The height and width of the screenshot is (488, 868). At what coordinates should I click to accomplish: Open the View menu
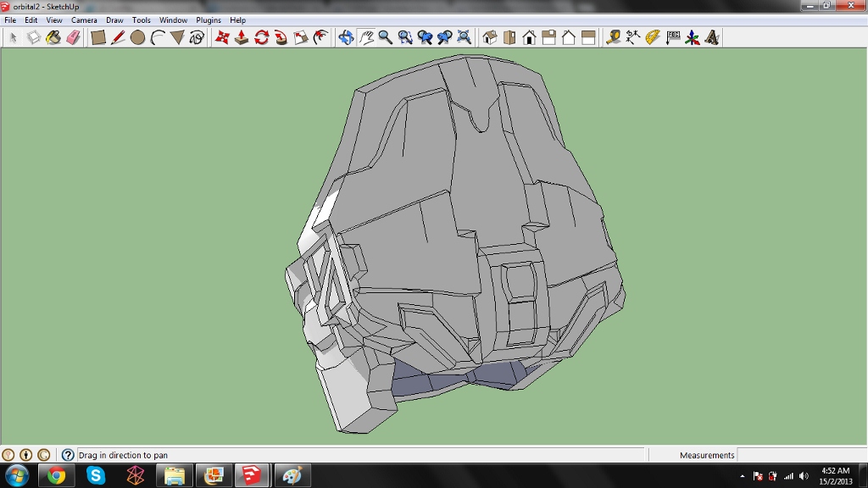pyautogui.click(x=54, y=20)
